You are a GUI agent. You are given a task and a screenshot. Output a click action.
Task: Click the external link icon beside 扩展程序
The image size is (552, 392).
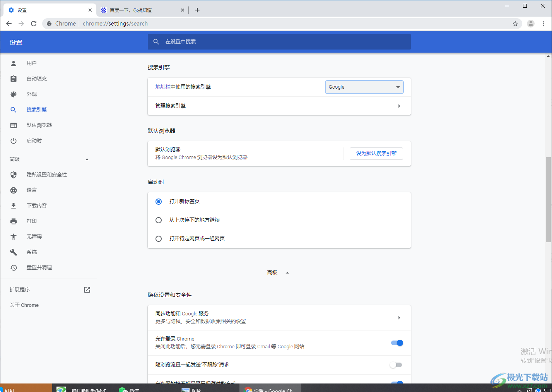(x=87, y=289)
